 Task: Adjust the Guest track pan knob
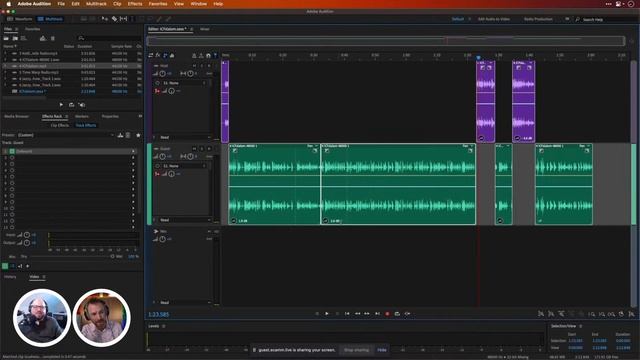coord(190,156)
